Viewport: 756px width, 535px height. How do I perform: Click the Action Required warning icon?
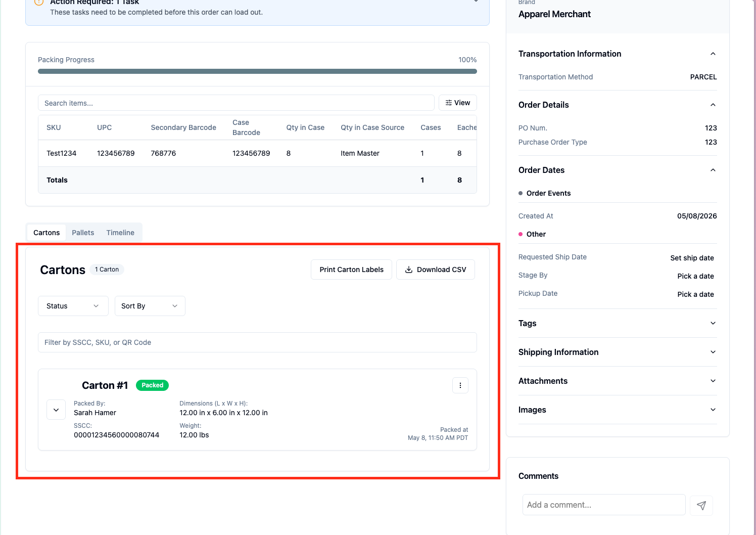pos(39,2)
